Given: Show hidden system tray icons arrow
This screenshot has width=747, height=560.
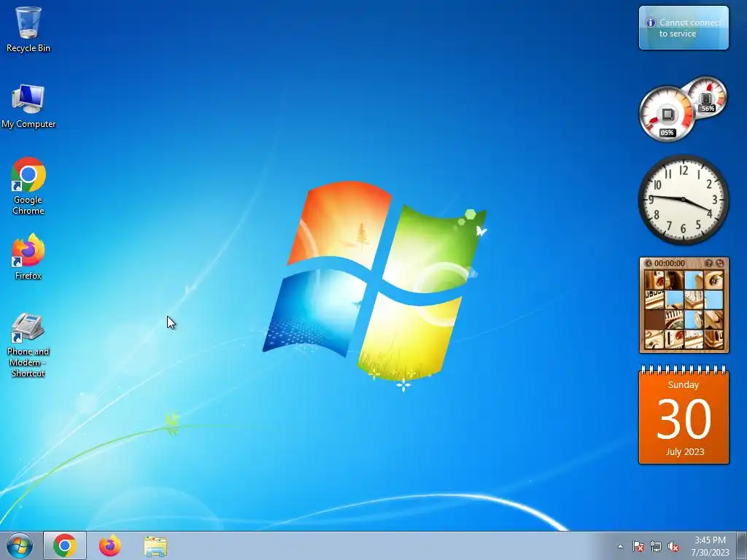Looking at the screenshot, I should click(x=620, y=546).
